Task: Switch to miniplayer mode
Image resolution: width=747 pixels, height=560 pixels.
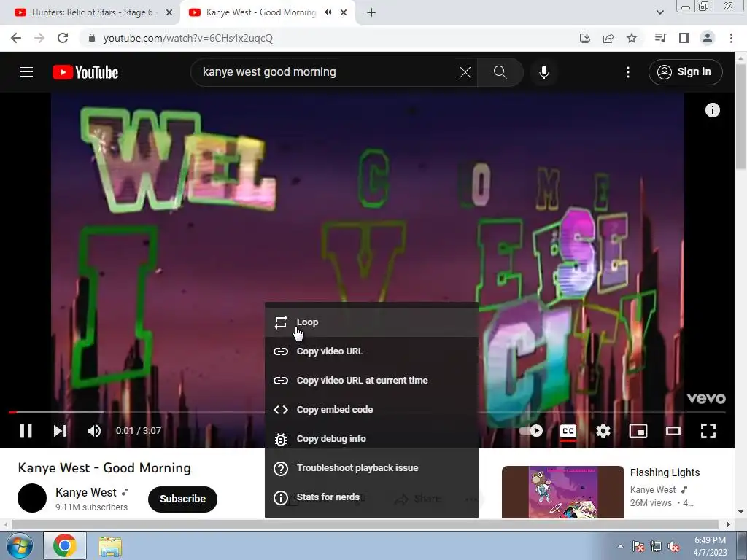Action: [x=638, y=431]
